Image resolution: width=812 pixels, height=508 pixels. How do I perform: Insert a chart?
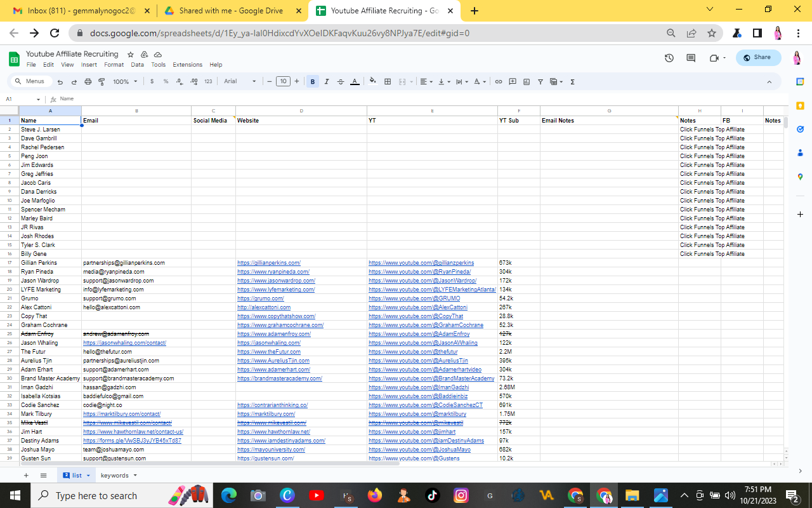tap(527, 81)
